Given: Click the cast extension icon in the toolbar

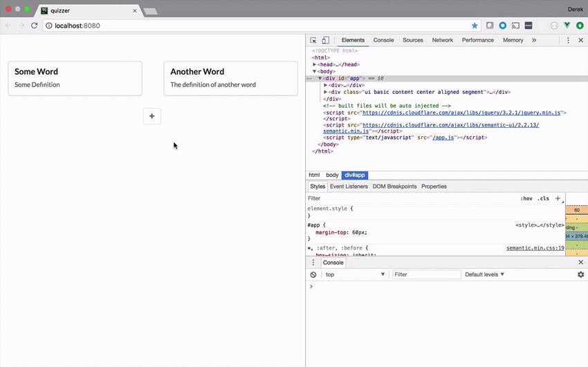Looking at the screenshot, I should (515, 26).
